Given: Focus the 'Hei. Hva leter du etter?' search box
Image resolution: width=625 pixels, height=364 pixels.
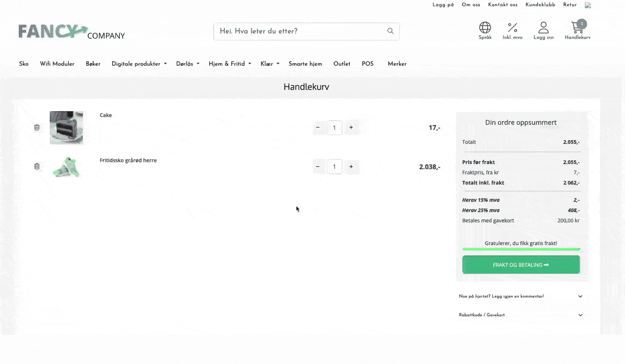Looking at the screenshot, I should click(306, 31).
